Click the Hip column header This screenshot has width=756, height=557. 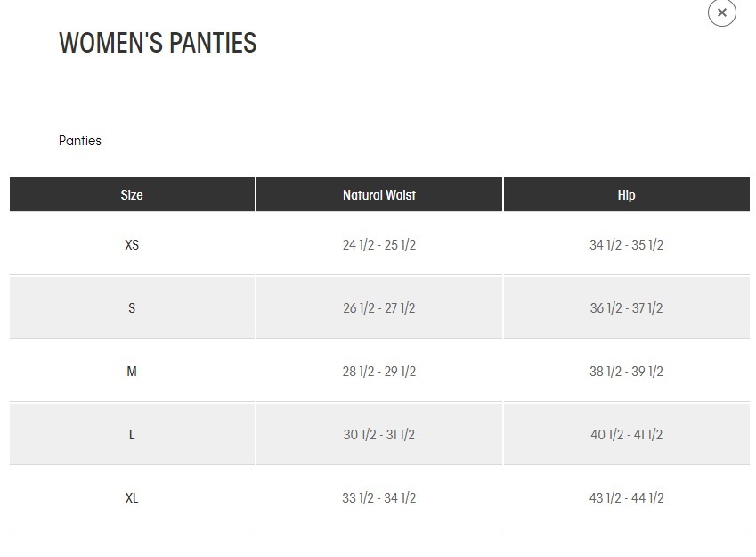[x=626, y=195]
